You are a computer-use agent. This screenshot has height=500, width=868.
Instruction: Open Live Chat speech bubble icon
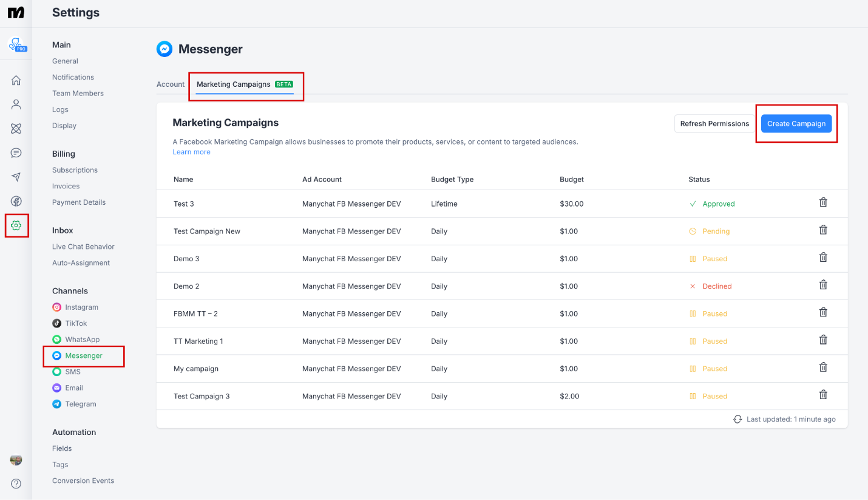16,153
